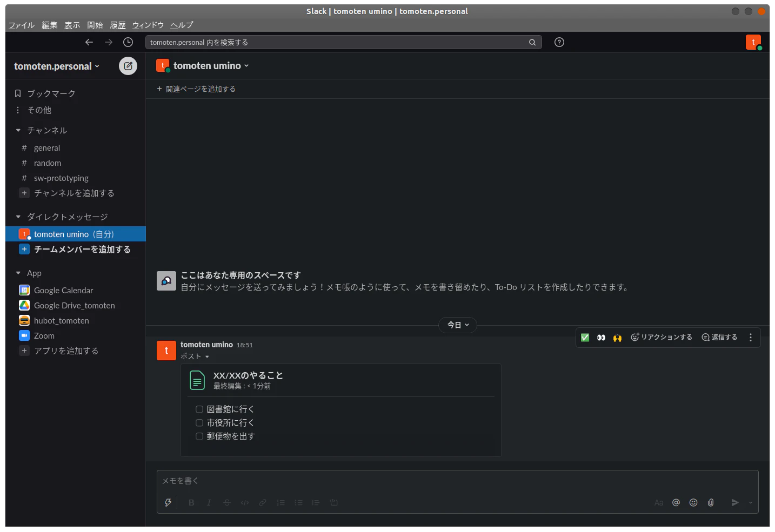
Task: Click plus icon beside チームメンバーを追加する
Action: pos(24,249)
